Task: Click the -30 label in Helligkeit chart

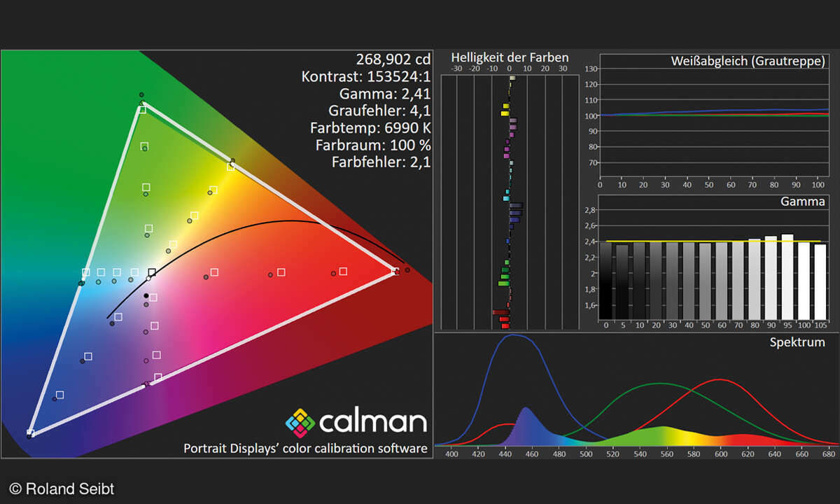Action: pyautogui.click(x=457, y=69)
